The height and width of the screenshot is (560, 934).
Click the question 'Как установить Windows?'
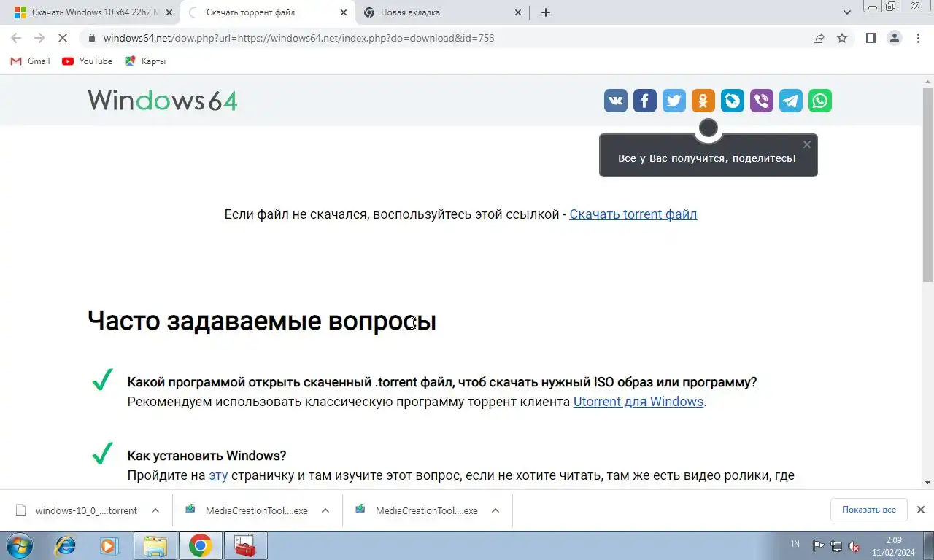coord(207,456)
